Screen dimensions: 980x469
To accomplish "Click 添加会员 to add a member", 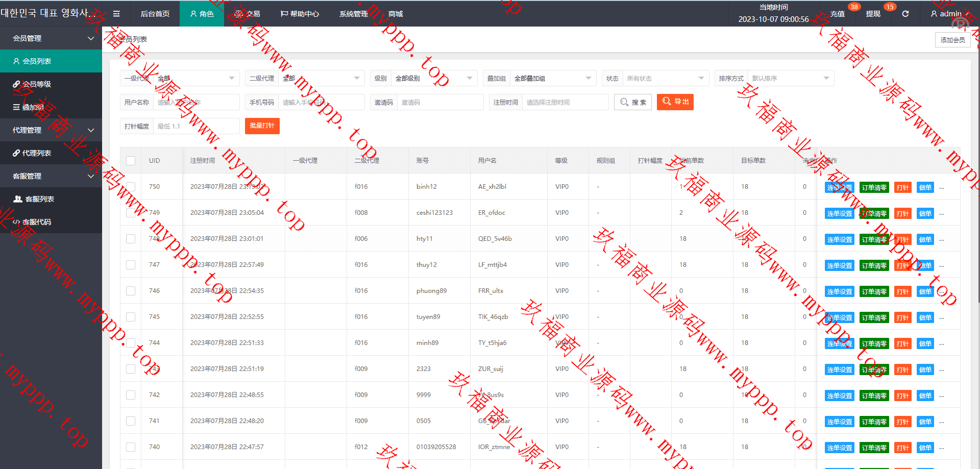I will [x=952, y=40].
